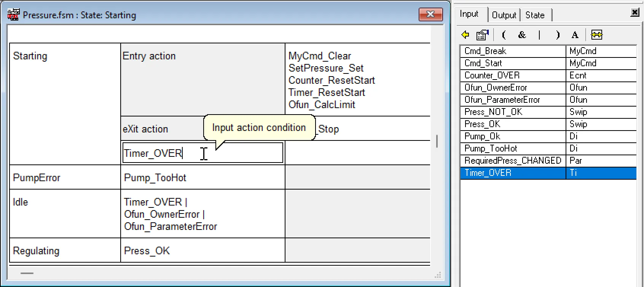
Task: Select Ofun_OwnerError in the input list
Action: (513, 88)
